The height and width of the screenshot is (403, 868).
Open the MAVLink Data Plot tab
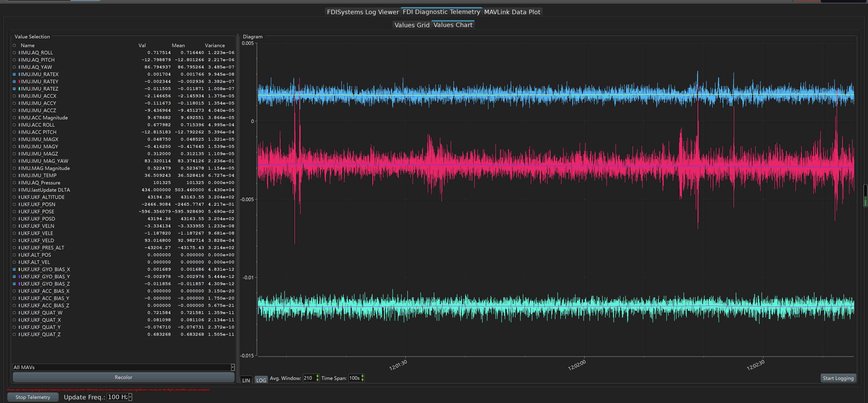pos(512,12)
